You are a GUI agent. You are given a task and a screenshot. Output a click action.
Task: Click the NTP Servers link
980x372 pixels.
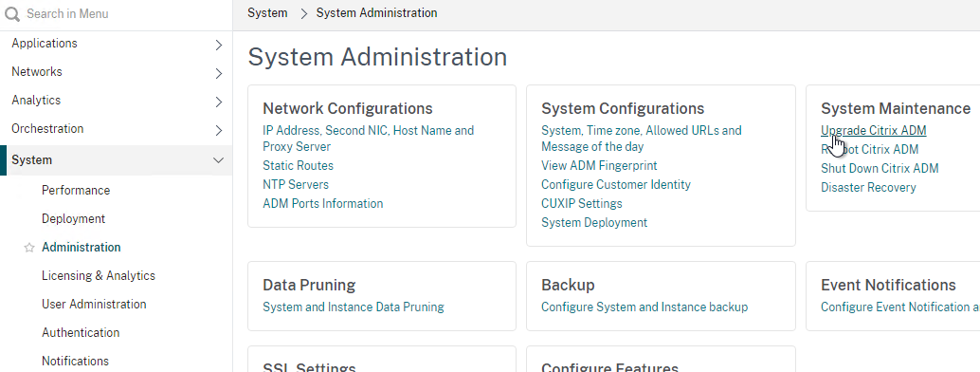tap(296, 185)
